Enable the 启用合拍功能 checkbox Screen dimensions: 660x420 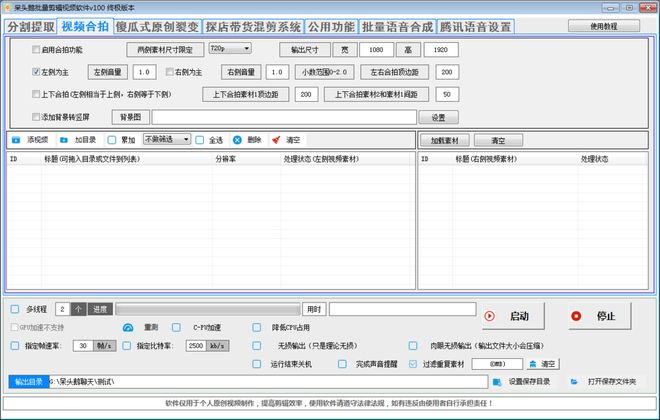37,49
